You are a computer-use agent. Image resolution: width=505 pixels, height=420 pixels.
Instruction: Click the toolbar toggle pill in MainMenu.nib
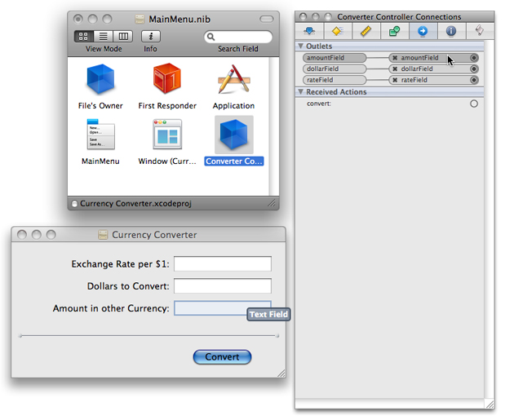[x=267, y=19]
